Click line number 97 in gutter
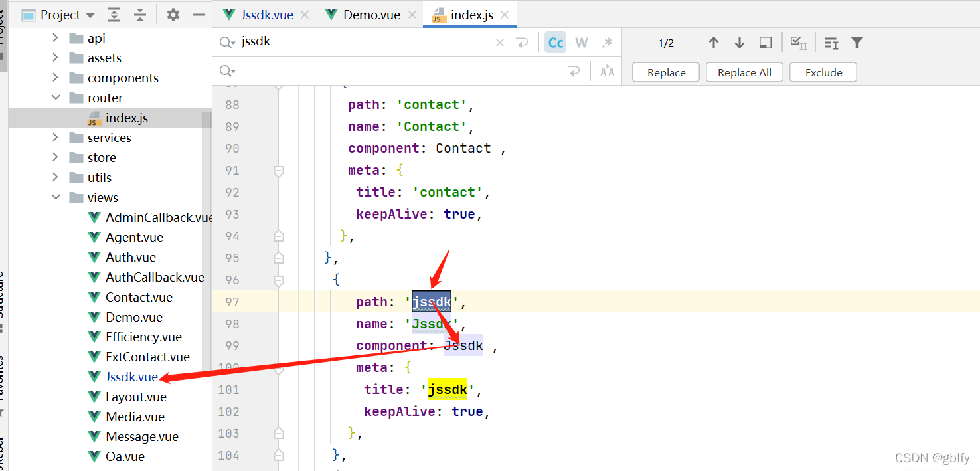This screenshot has width=980, height=471. tap(232, 302)
